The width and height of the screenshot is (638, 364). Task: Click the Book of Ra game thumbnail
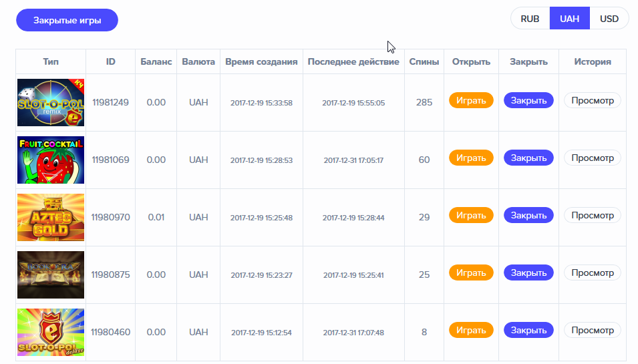51,275
